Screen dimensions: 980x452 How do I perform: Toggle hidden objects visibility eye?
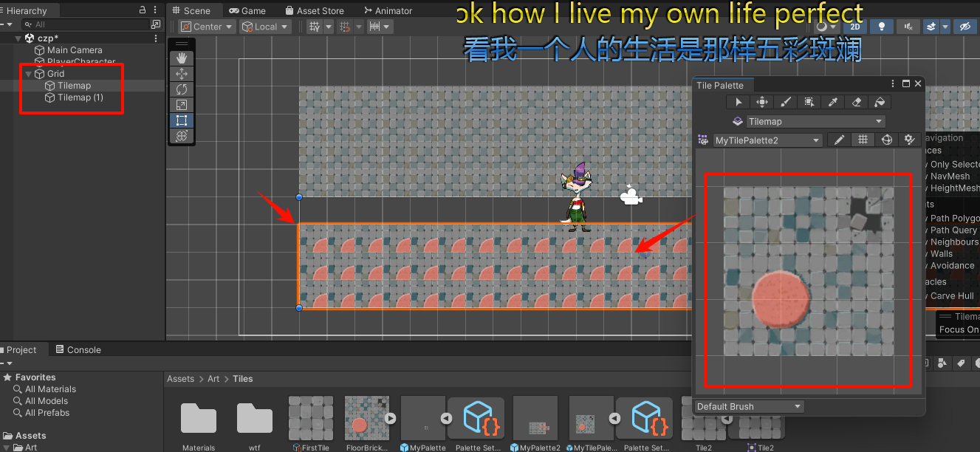pyautogui.click(x=964, y=27)
